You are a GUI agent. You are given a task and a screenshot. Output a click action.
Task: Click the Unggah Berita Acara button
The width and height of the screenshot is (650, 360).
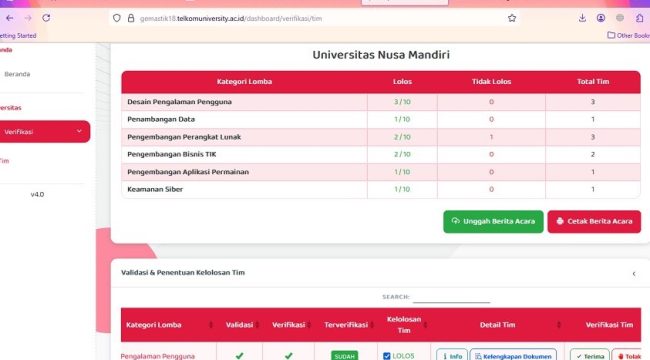(x=493, y=221)
